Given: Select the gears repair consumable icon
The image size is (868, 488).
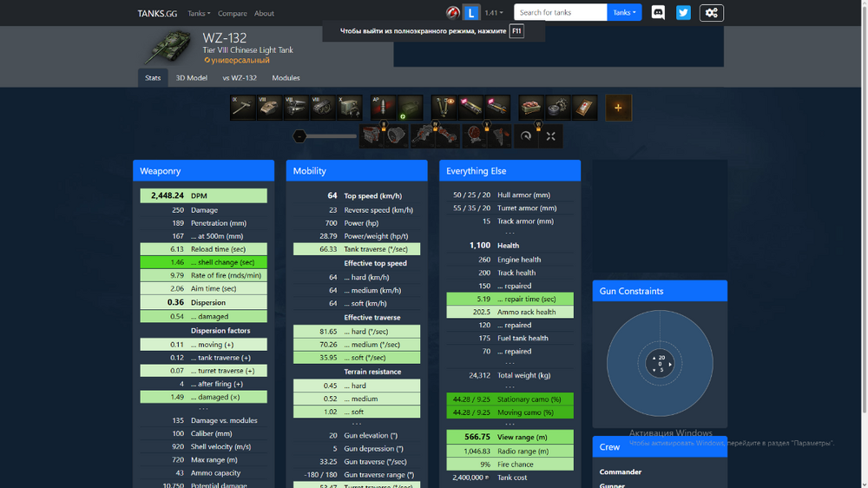Looking at the screenshot, I should click(558, 108).
